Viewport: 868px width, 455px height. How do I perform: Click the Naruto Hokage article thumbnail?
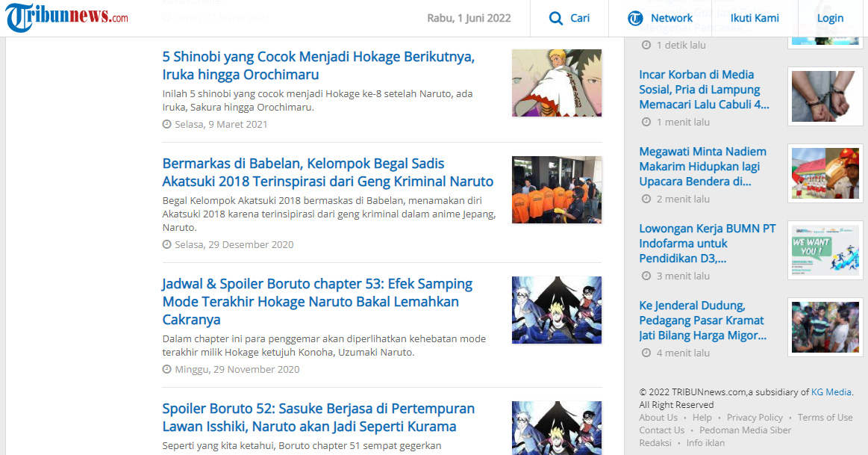pyautogui.click(x=556, y=83)
